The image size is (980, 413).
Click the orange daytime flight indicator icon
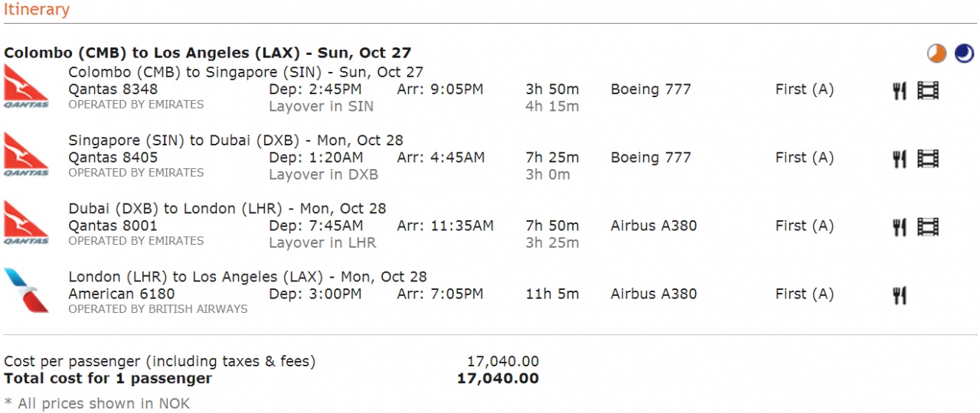click(936, 53)
